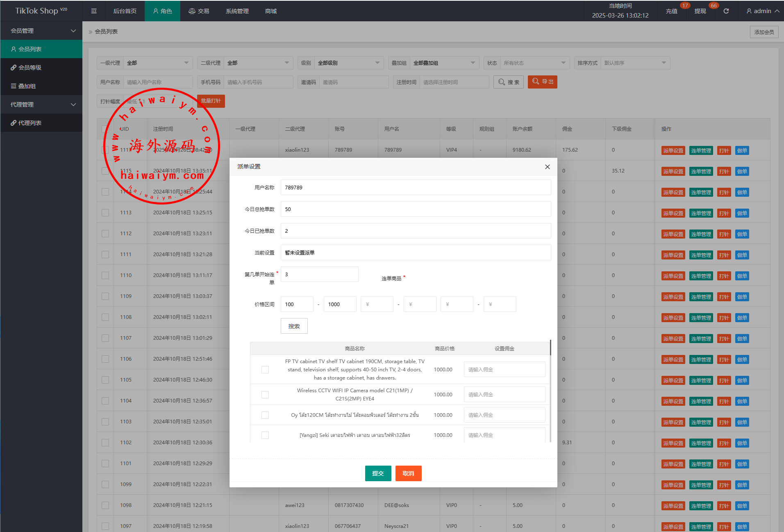Click the 充值 notification with badge 17

pos(671,11)
